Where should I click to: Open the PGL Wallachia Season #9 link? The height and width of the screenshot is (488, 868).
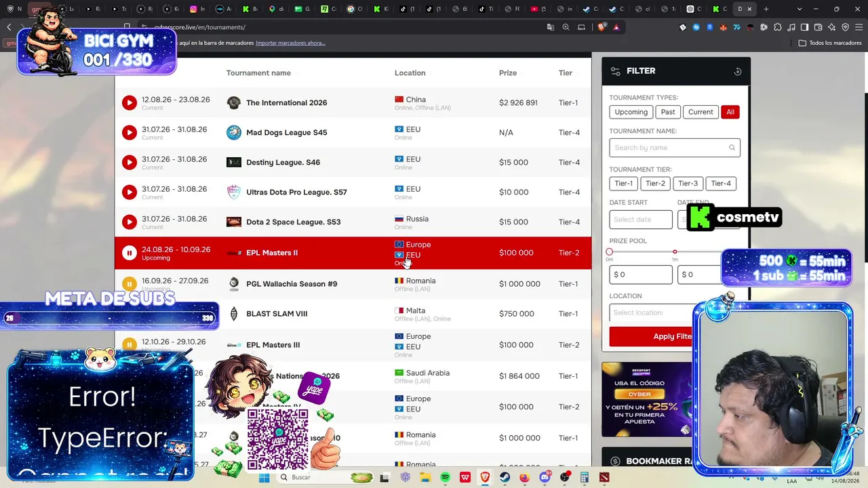pyautogui.click(x=292, y=284)
